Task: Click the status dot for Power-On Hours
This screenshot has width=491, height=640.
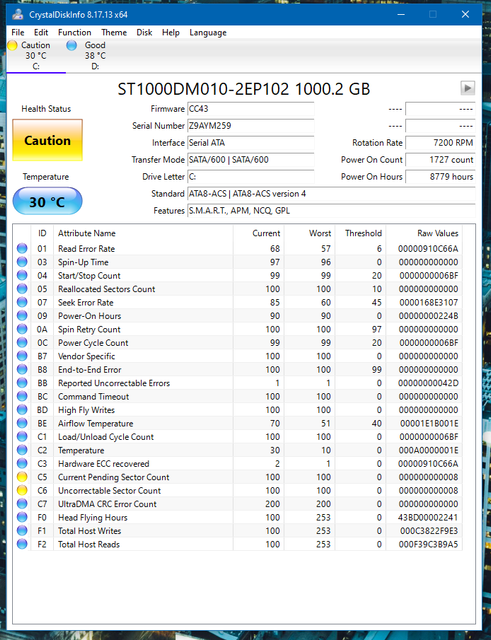Action: click(x=22, y=316)
